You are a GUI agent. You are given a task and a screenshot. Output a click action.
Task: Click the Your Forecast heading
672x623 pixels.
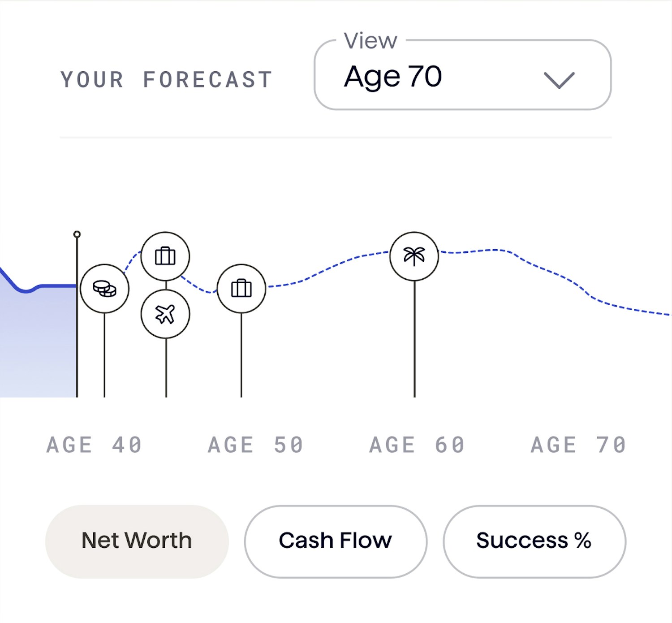pyautogui.click(x=167, y=80)
